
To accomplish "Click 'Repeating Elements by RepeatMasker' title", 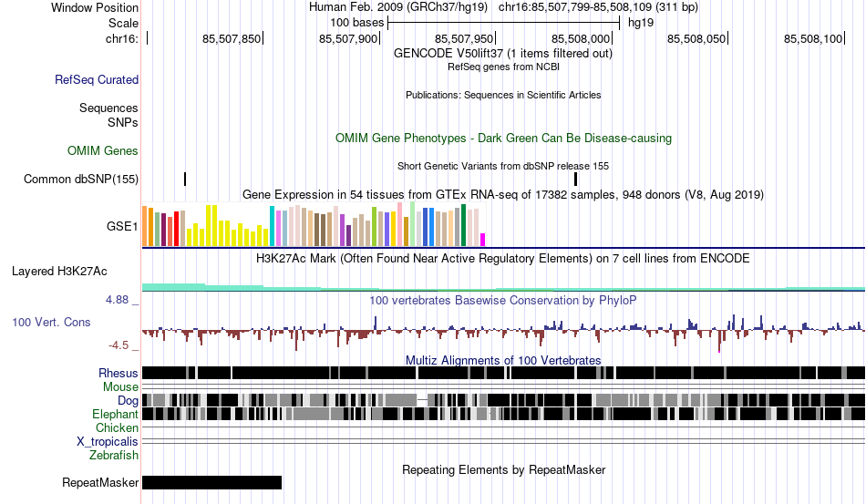I will 503,469.
